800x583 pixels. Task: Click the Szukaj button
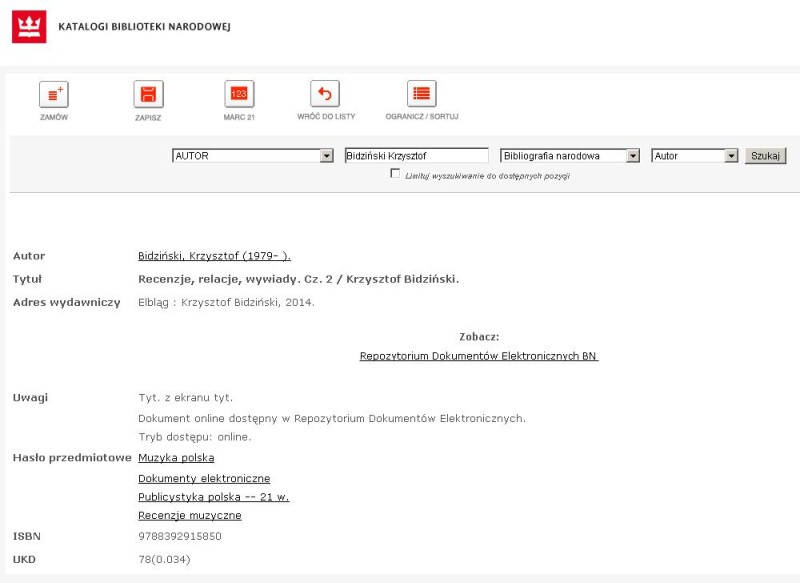(x=765, y=156)
